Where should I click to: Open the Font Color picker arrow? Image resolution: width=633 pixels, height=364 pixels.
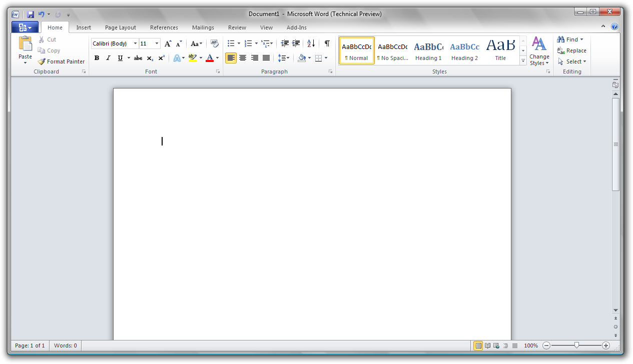(x=217, y=57)
